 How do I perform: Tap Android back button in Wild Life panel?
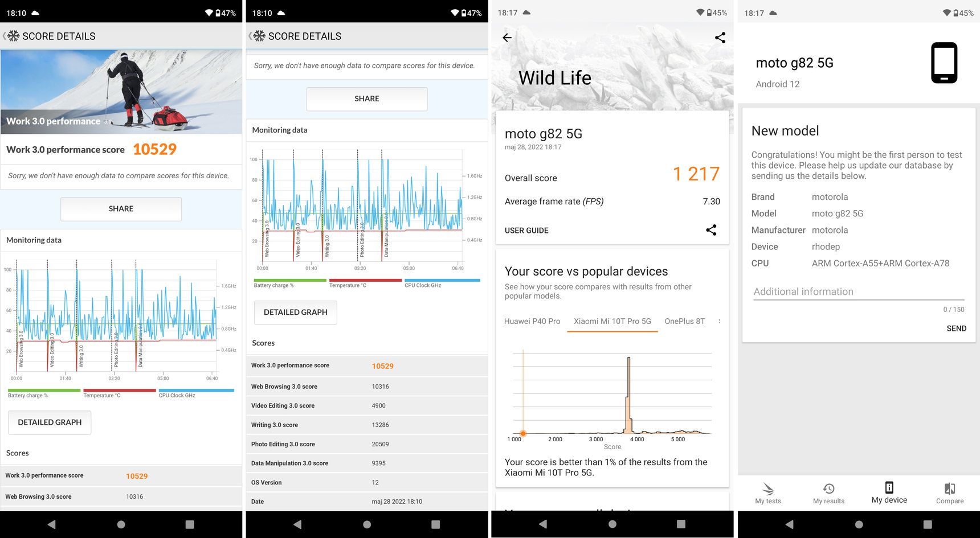coord(543,524)
